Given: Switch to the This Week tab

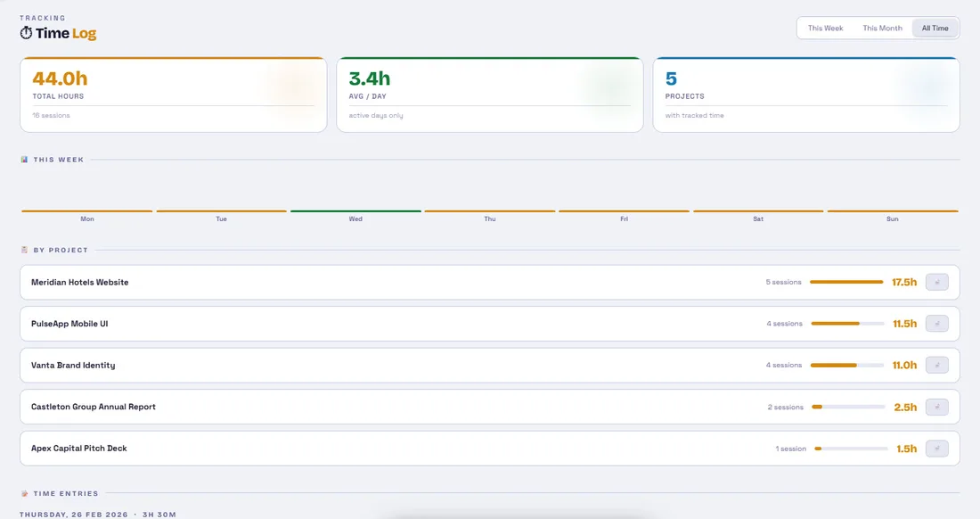Looking at the screenshot, I should (x=824, y=28).
